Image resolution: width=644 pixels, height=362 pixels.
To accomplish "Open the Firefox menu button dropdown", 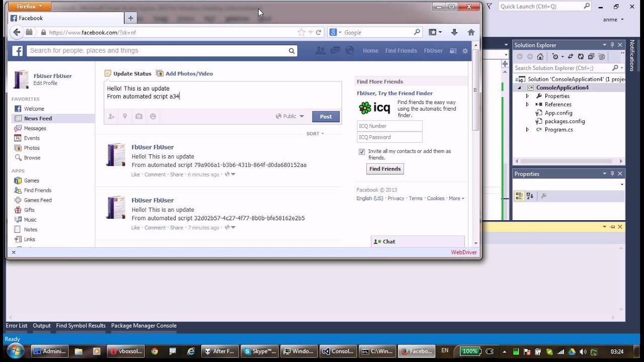I will click(x=30, y=7).
